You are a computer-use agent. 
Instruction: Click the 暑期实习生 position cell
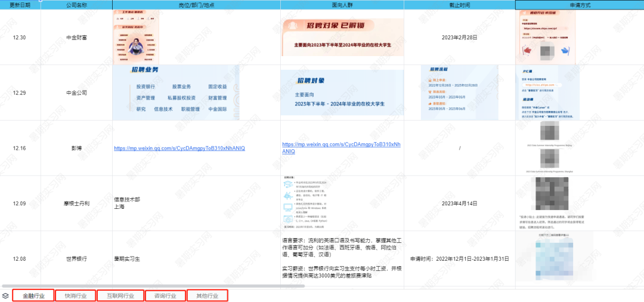pos(196,259)
